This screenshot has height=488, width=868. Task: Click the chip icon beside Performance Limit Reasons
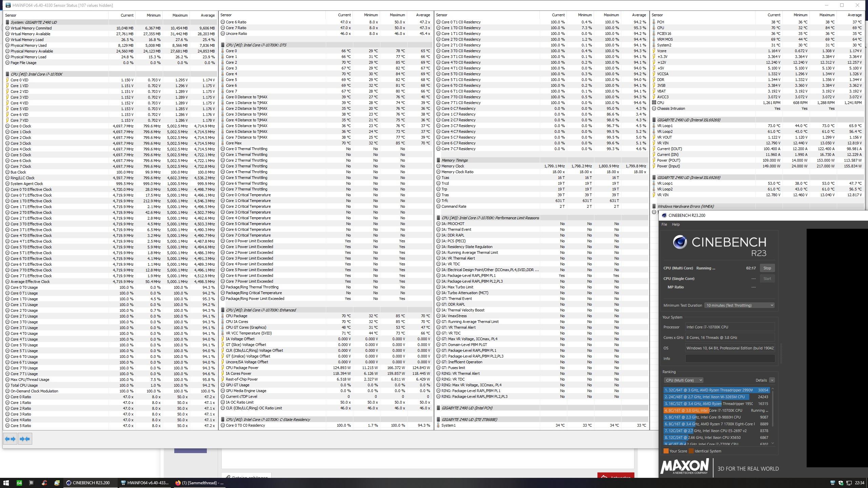(438, 218)
